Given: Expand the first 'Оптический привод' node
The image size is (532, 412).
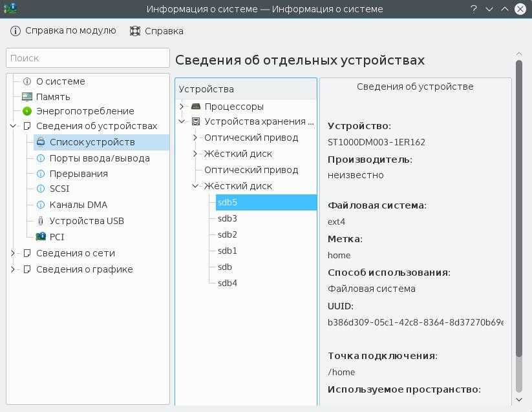Looking at the screenshot, I should point(195,138).
